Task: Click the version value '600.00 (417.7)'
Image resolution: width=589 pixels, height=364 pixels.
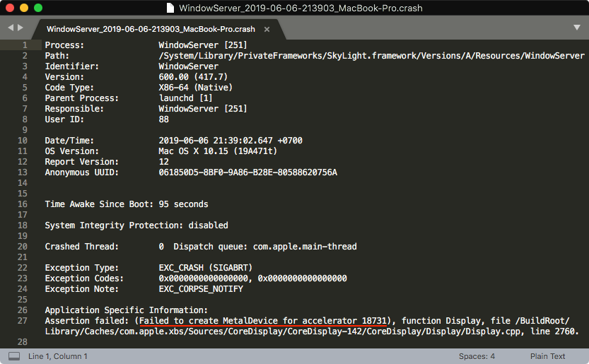Action: (x=193, y=77)
